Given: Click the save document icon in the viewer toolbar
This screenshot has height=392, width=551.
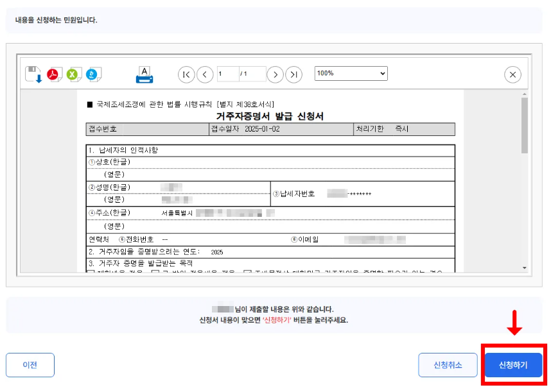Looking at the screenshot, I should pos(33,74).
